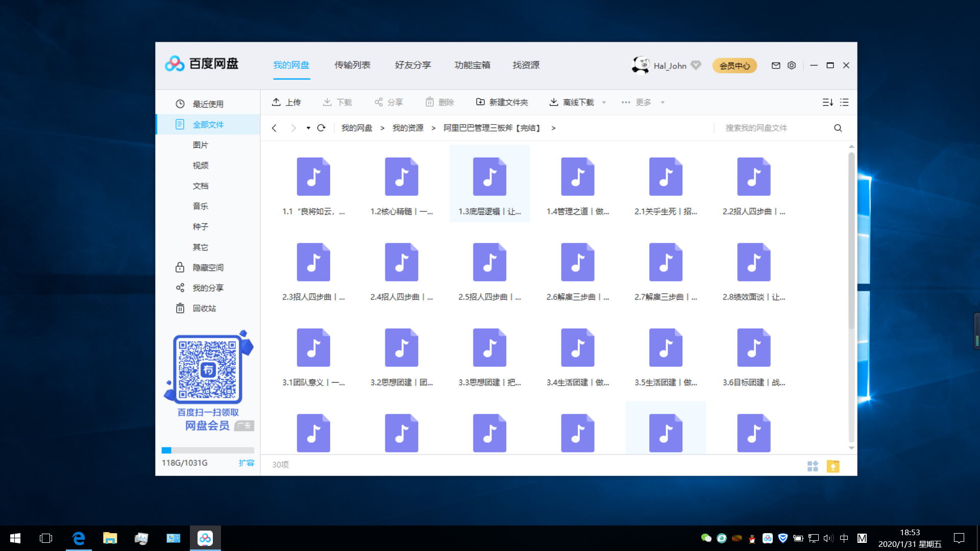Switch to the 传输列表 tab
This screenshot has width=980, height=551.
[352, 65]
